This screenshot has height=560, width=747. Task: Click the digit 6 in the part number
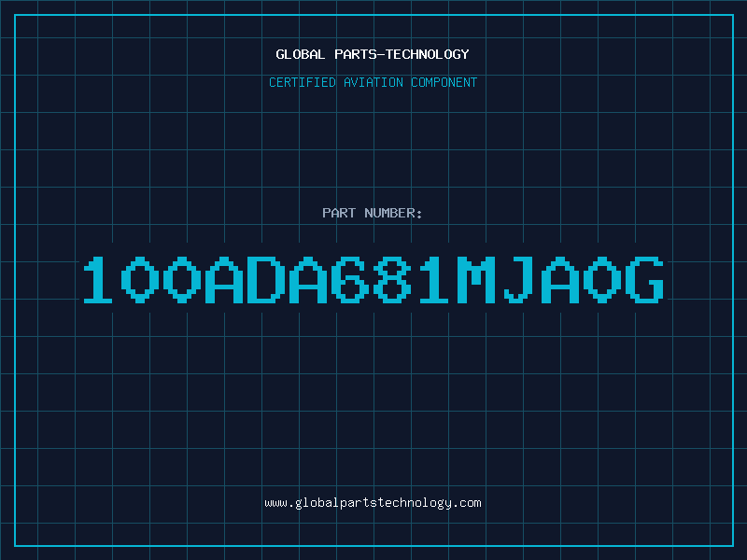pyautogui.click(x=351, y=279)
